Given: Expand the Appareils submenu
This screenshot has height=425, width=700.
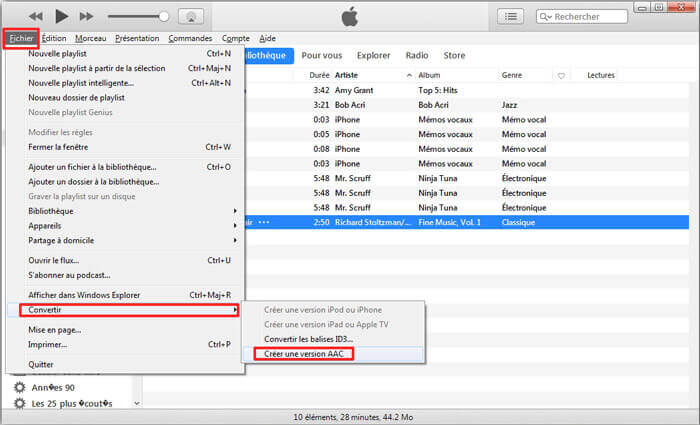Looking at the screenshot, I should pos(130,225).
